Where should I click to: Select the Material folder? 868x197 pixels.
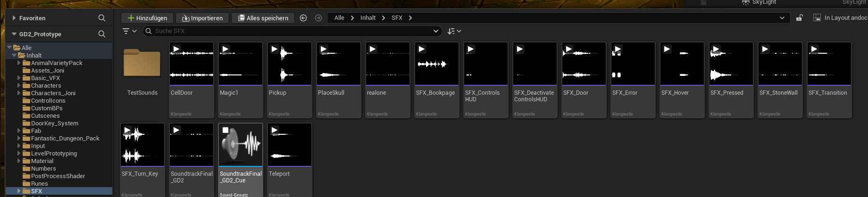coord(42,161)
